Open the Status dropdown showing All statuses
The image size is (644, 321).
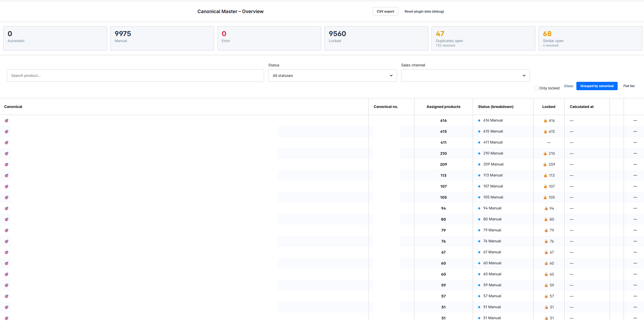pyautogui.click(x=332, y=76)
